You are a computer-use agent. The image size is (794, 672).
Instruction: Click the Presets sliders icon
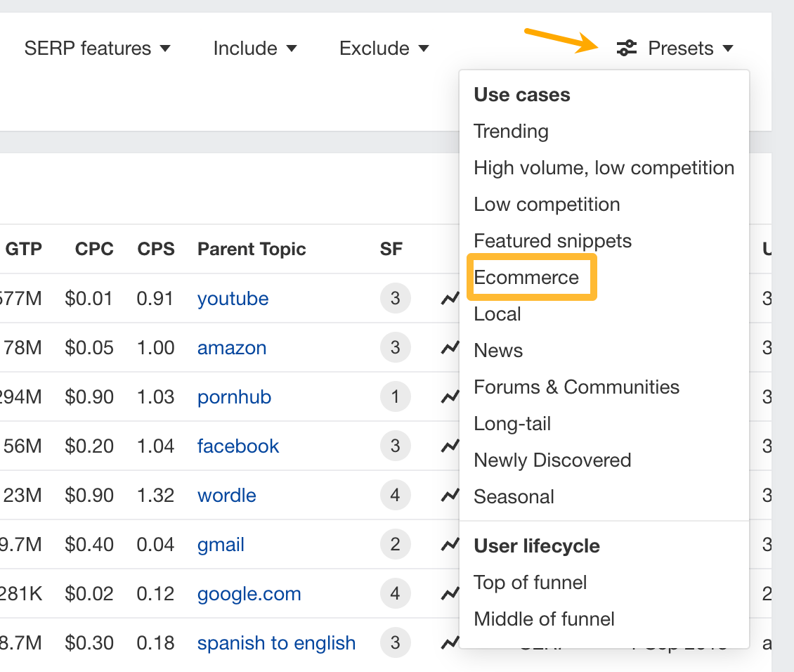[x=626, y=49]
